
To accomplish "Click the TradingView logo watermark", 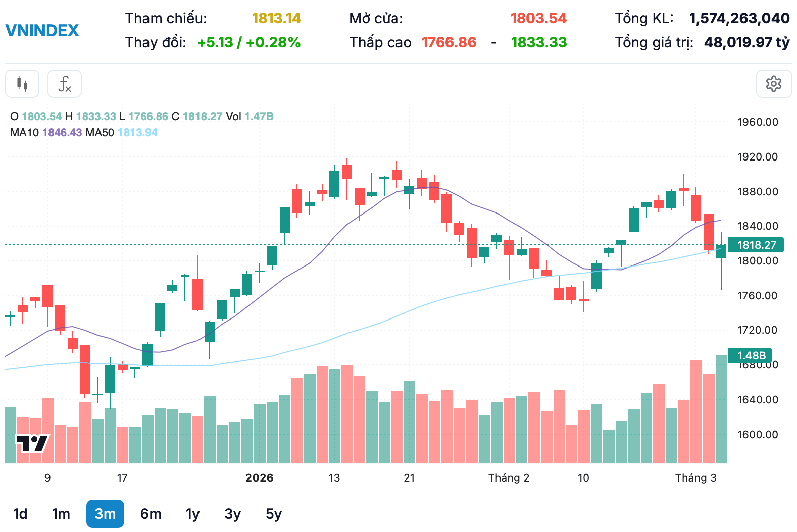I will click(32, 444).
